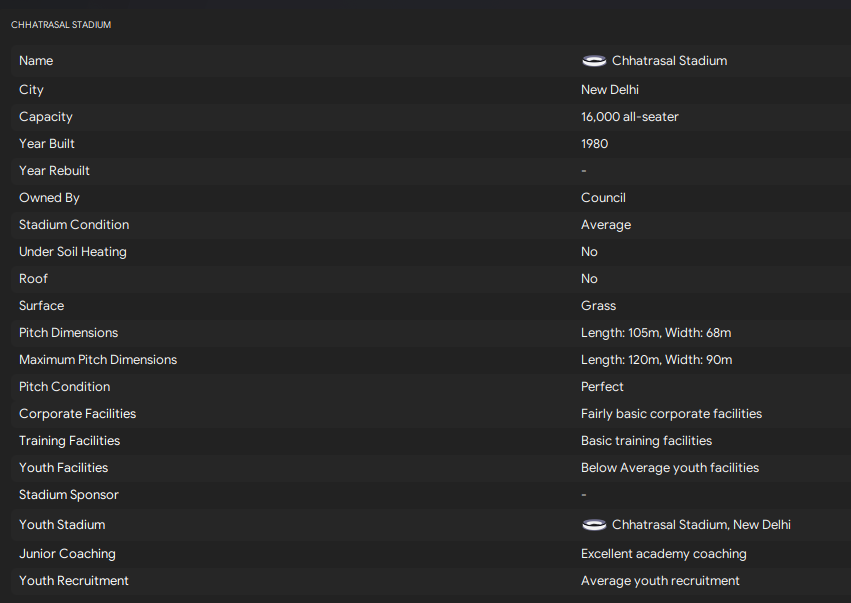This screenshot has height=603, width=851.
Task: Click the stadium icon in the Youth Stadium row
Action: pos(594,525)
